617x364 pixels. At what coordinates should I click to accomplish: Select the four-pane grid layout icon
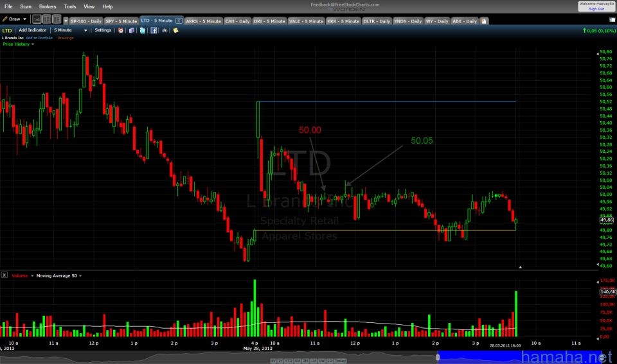tap(47, 19)
